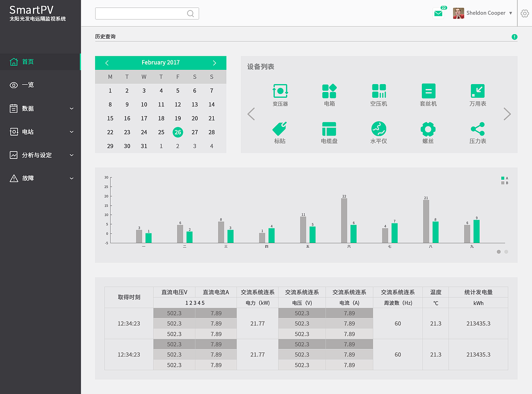The height and width of the screenshot is (394, 532).
Task: Toggle series B in chart legend
Action: pyautogui.click(x=505, y=183)
